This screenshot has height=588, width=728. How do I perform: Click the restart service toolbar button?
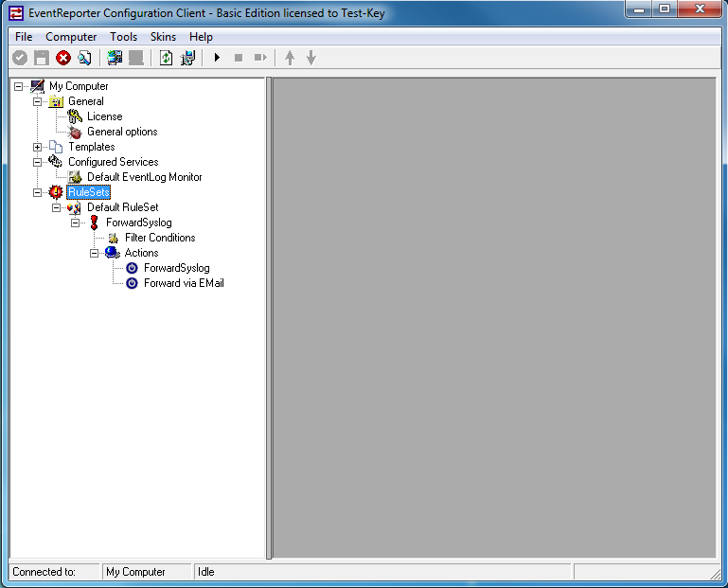pos(260,58)
